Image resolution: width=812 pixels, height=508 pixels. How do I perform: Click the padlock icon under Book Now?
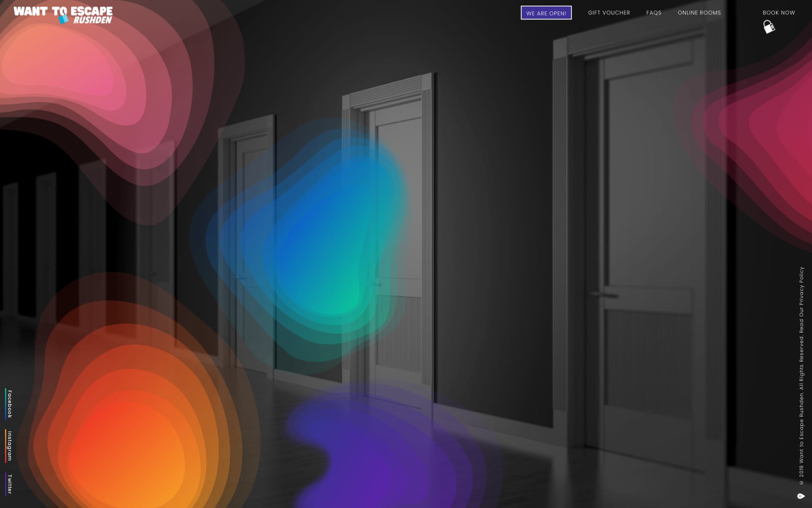point(769,27)
